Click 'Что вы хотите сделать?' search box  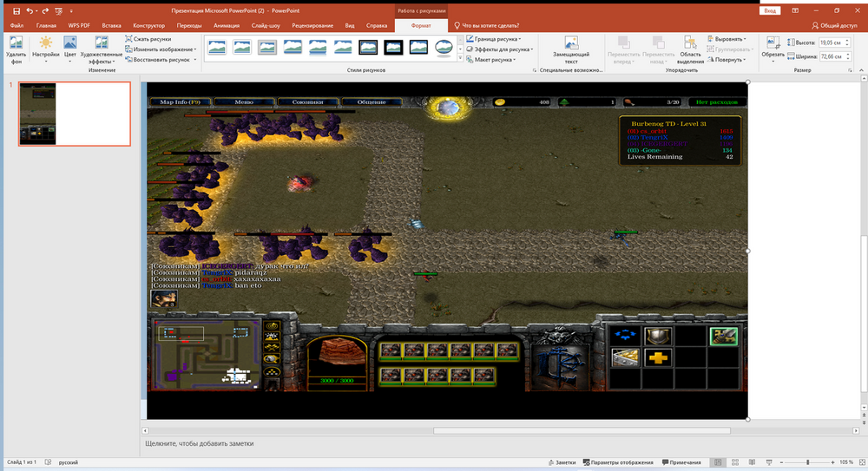pos(486,25)
